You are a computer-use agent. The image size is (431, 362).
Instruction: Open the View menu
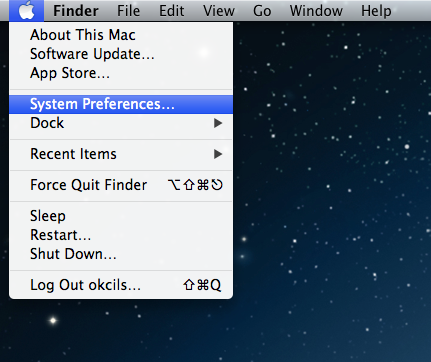point(219,11)
